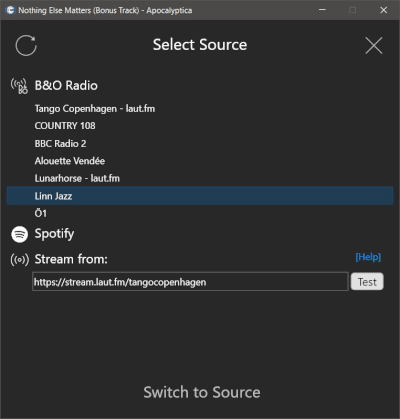Open the [Help] link
The width and height of the screenshot is (400, 419).
(368, 257)
